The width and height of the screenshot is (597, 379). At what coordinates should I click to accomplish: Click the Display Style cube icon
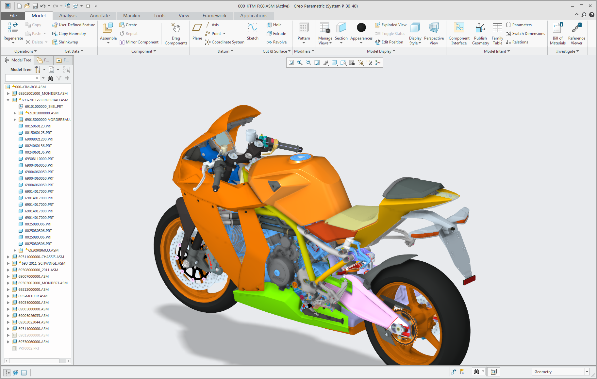point(415,27)
